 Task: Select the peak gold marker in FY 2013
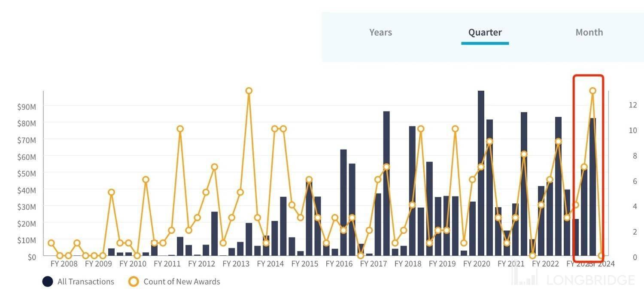(x=249, y=91)
